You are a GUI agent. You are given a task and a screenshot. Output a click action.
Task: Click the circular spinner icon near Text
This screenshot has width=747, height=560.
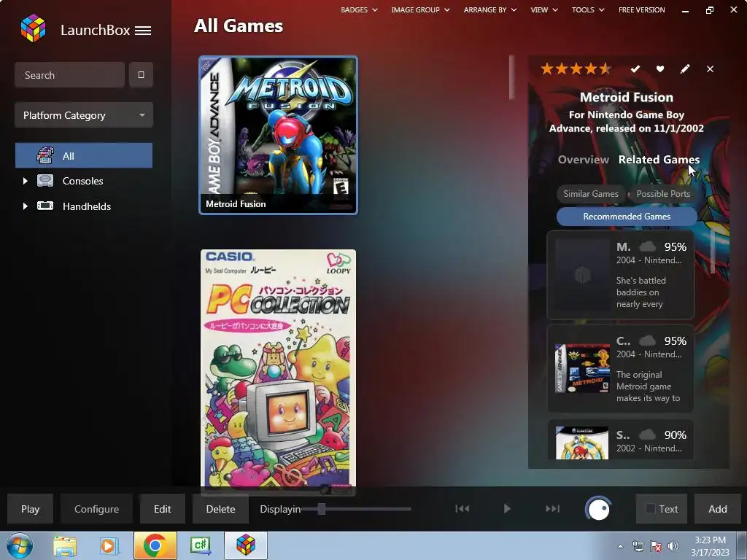pos(598,509)
